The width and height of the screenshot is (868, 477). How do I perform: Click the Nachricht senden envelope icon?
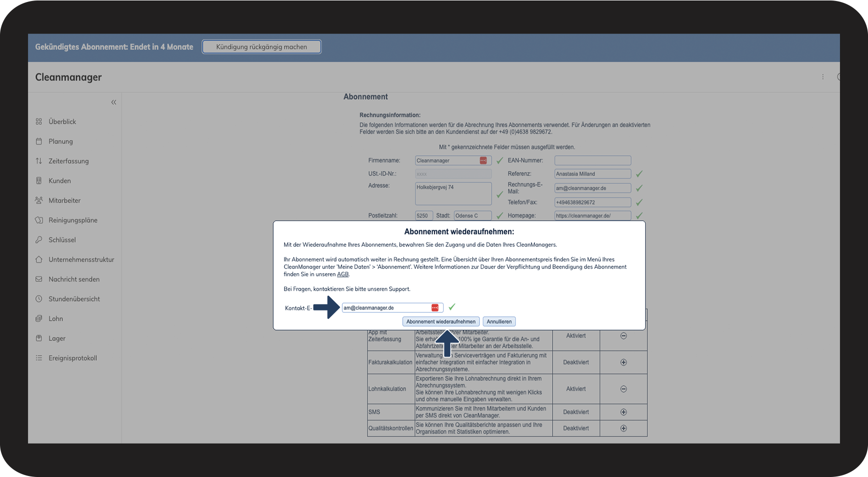[39, 279]
